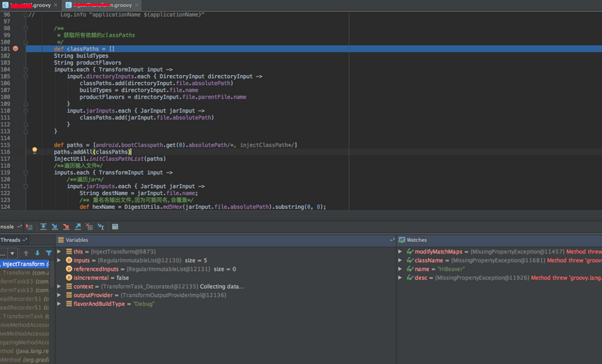Click the parameter icon beside inputs
The height and width of the screenshot is (364, 602).
click(x=69, y=260)
